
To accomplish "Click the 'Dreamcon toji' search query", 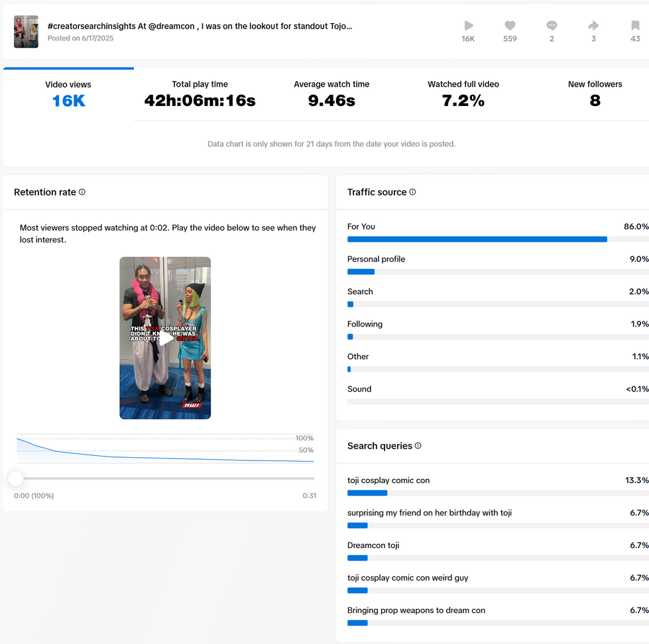I will (373, 545).
